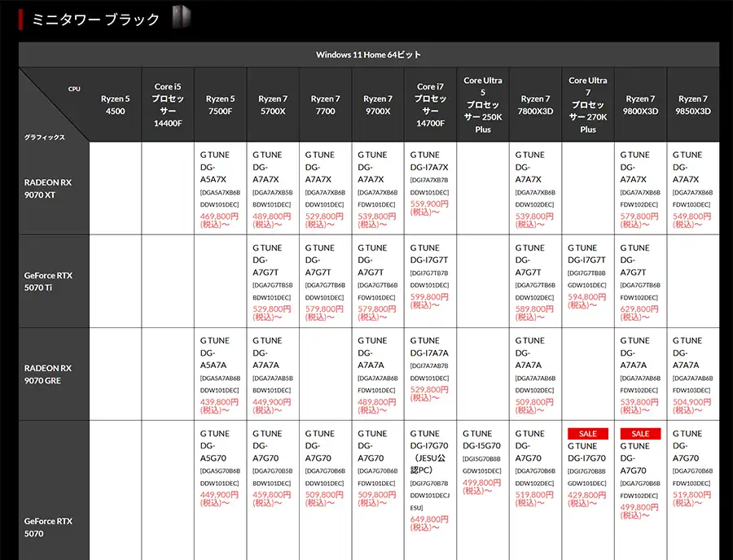This screenshot has width=733, height=560.
Task: Open DG-A7G7T model priced 589,800円
Action: point(535,282)
